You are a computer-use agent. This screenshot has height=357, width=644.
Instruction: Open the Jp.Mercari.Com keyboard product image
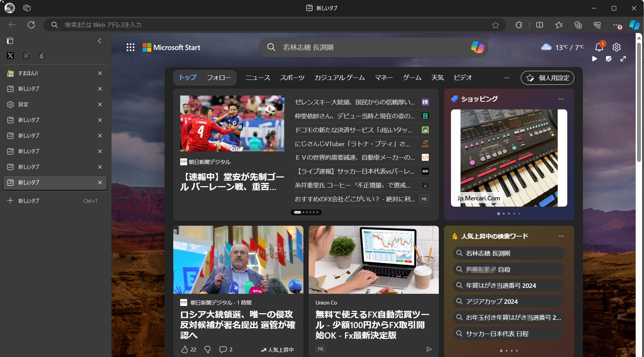pos(509,158)
